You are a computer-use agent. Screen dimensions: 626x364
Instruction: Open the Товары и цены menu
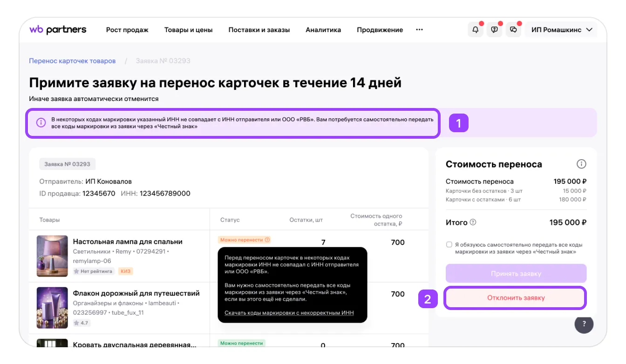[x=188, y=30]
